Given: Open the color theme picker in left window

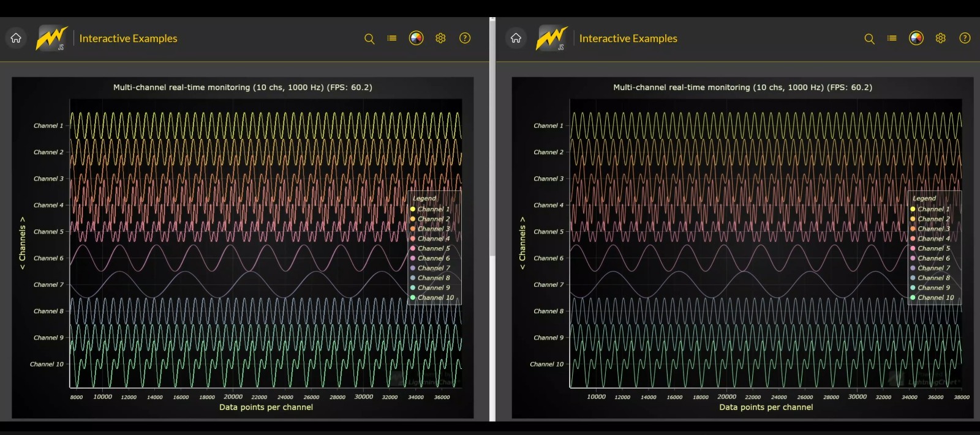Looking at the screenshot, I should tap(416, 38).
